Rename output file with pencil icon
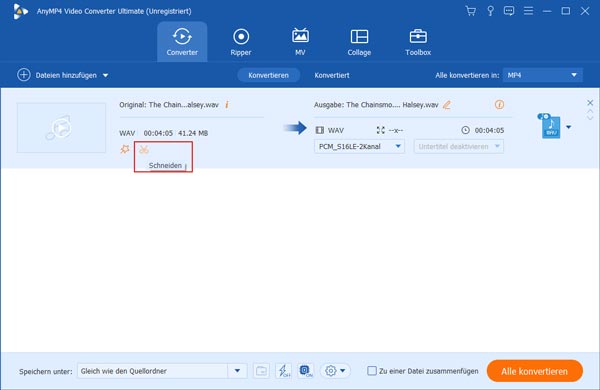 (x=447, y=104)
